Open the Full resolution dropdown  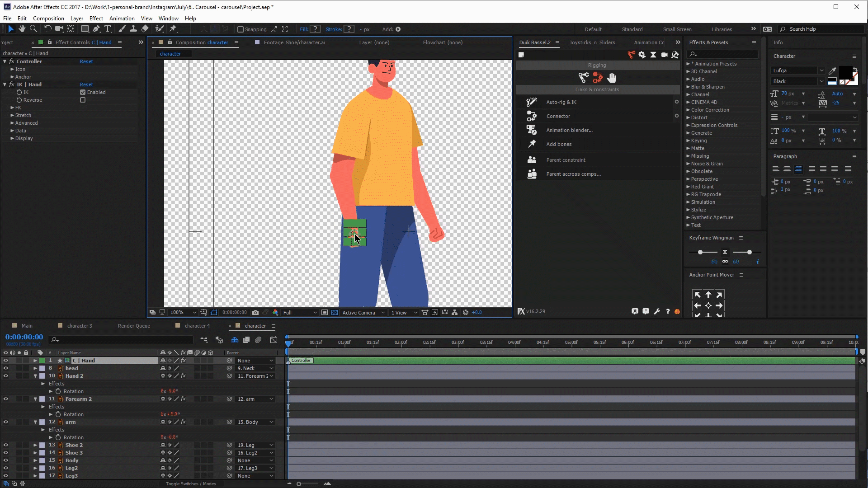pyautogui.click(x=300, y=313)
